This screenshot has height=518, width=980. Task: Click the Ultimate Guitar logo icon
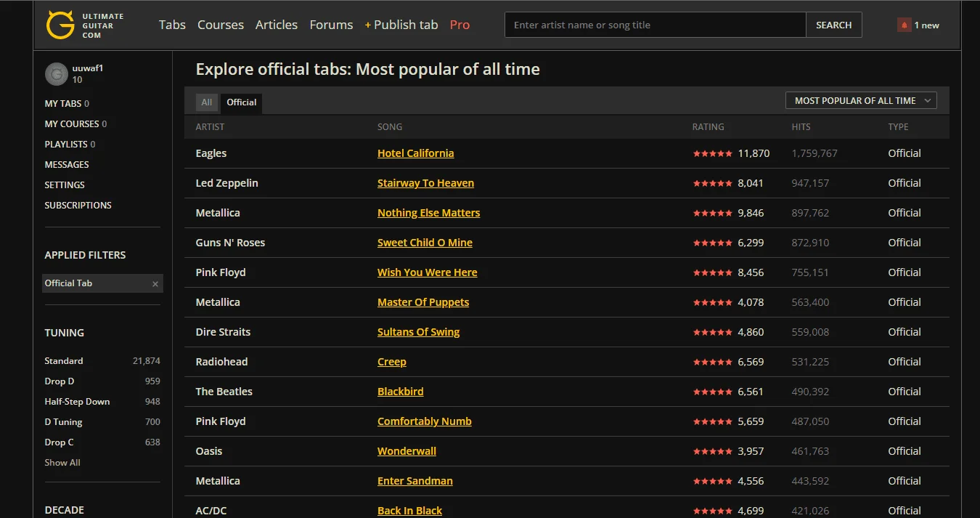coord(60,25)
